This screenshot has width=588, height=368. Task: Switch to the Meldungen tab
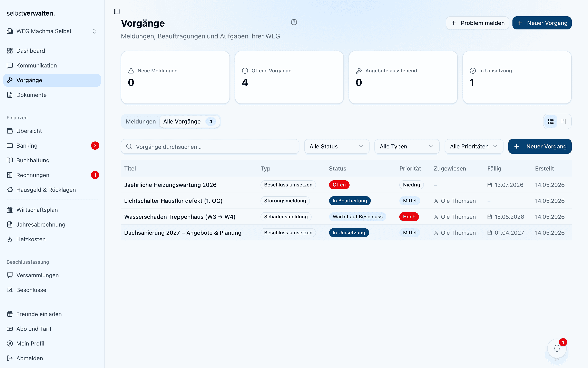[141, 121]
